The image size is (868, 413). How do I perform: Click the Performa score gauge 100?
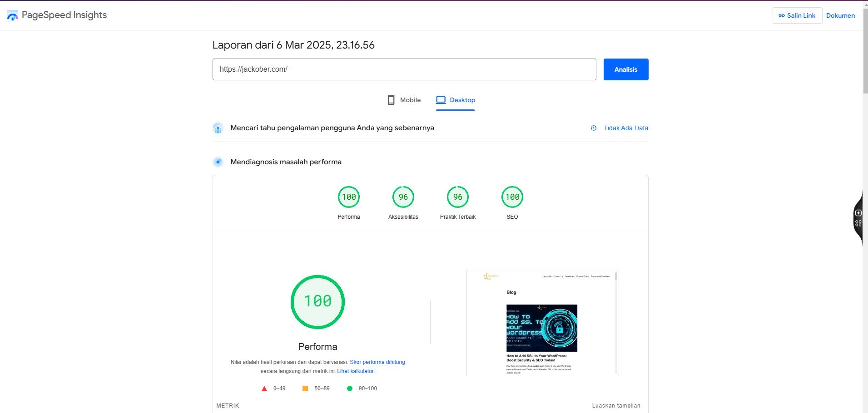pyautogui.click(x=348, y=197)
